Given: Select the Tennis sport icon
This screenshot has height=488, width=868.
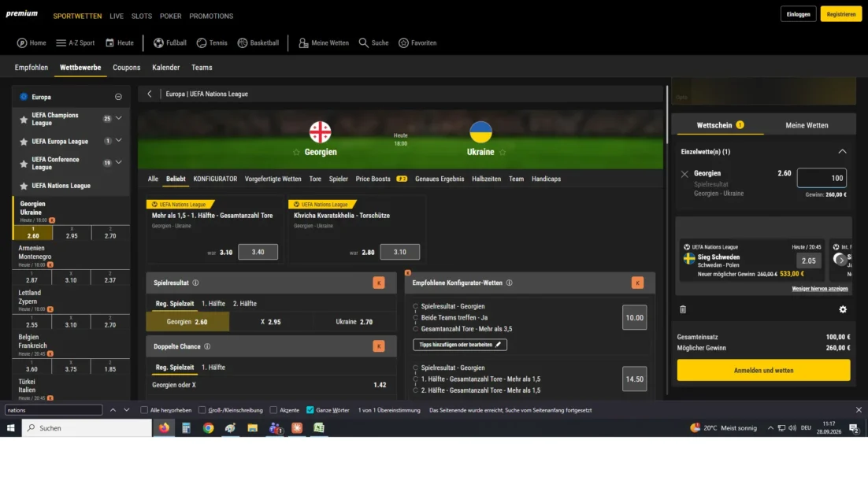Looking at the screenshot, I should coord(202,43).
